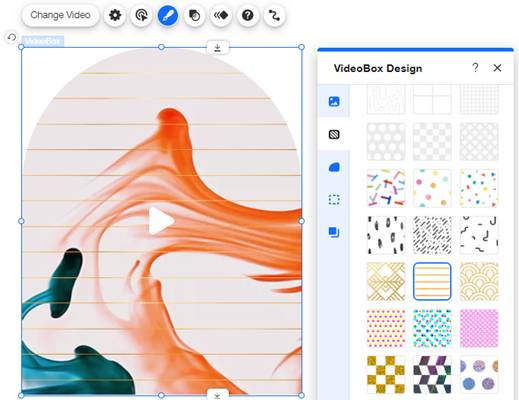
Task: Open the Behaviors click-cursor icon
Action: pos(141,15)
